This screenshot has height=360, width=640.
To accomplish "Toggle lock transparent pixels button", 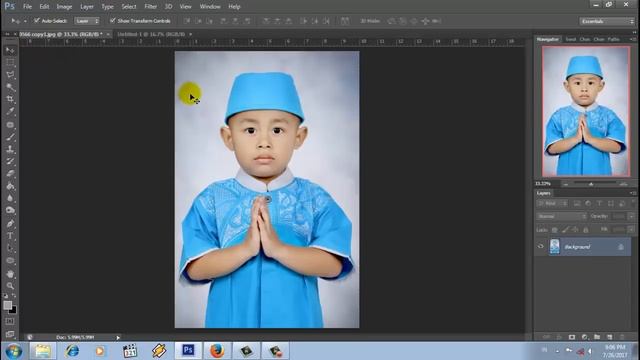I will 554,230.
